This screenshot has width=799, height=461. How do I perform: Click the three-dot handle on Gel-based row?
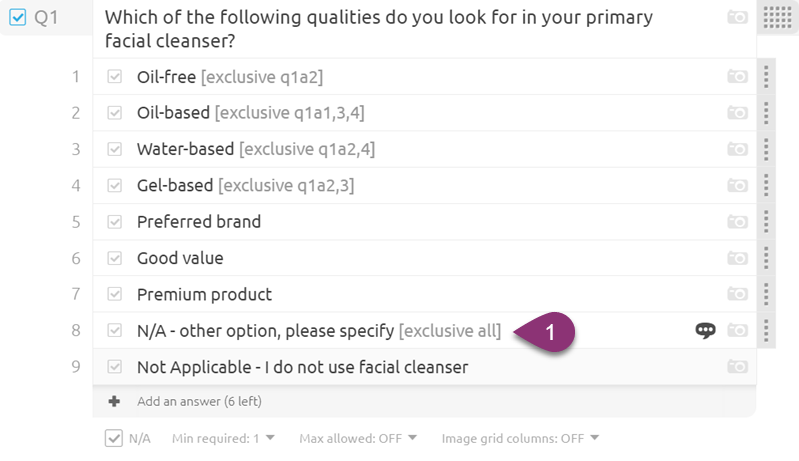[x=766, y=185]
